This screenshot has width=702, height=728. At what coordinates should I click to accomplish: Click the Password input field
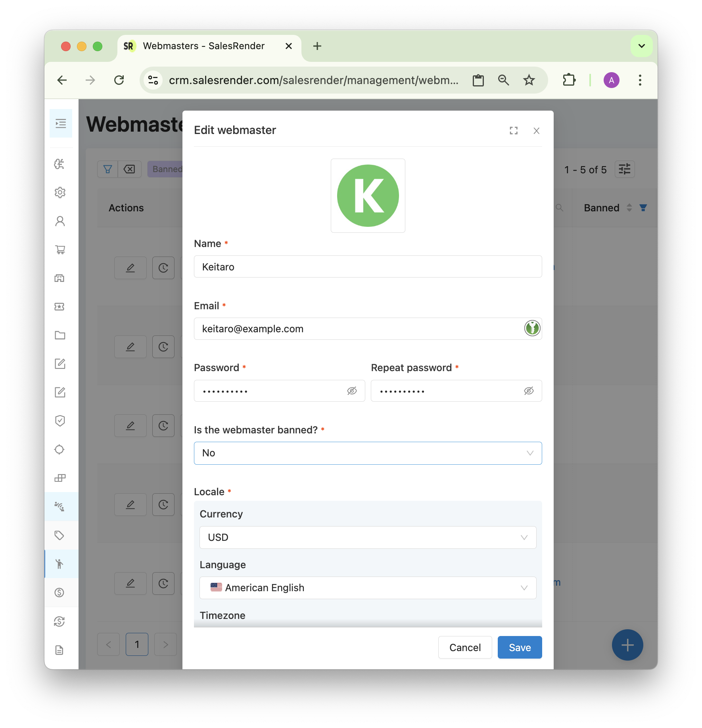tap(279, 391)
